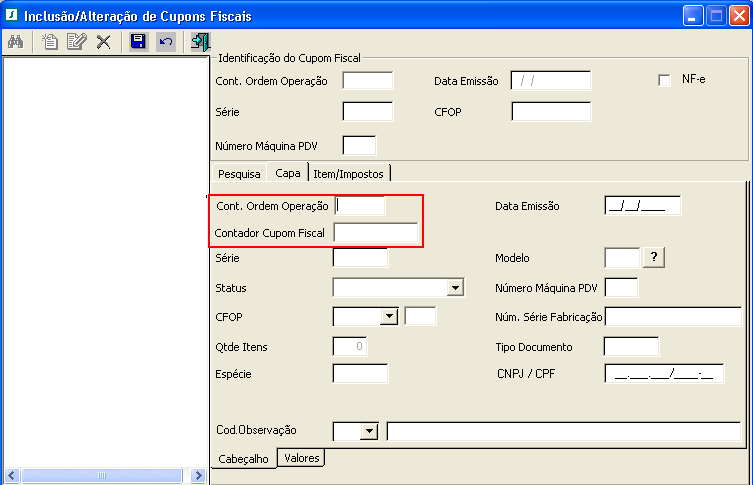Click the undo arrow icon

pos(165,42)
